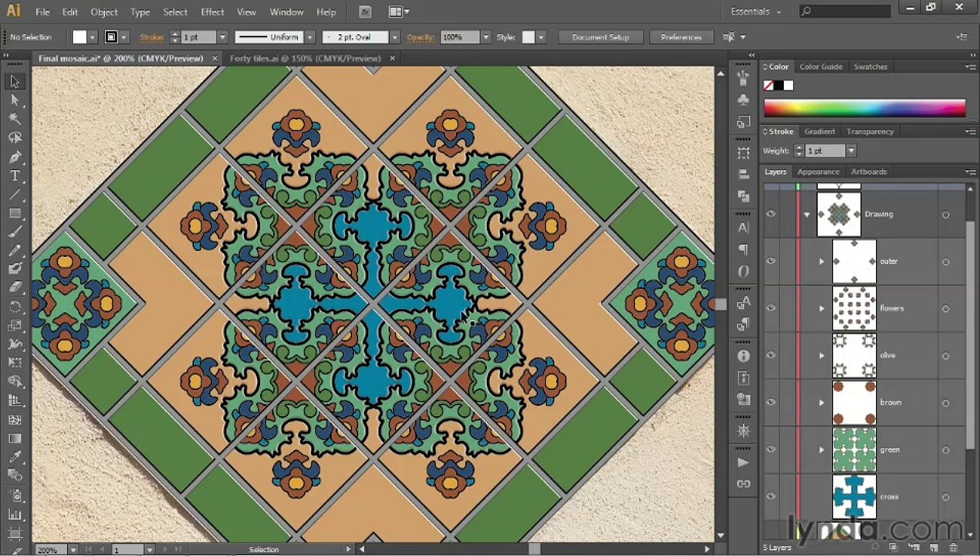The width and height of the screenshot is (980, 556).
Task: Select the Rectangle tool
Action: [15, 213]
